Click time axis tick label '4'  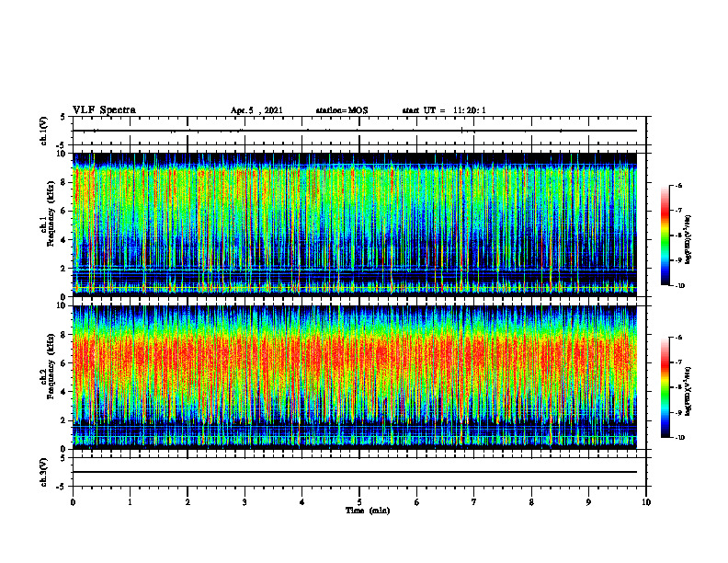pyautogui.click(x=301, y=502)
